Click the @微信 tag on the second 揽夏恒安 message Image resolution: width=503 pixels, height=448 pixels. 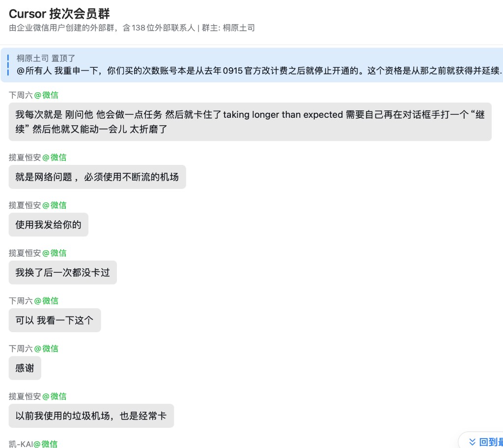55,205
